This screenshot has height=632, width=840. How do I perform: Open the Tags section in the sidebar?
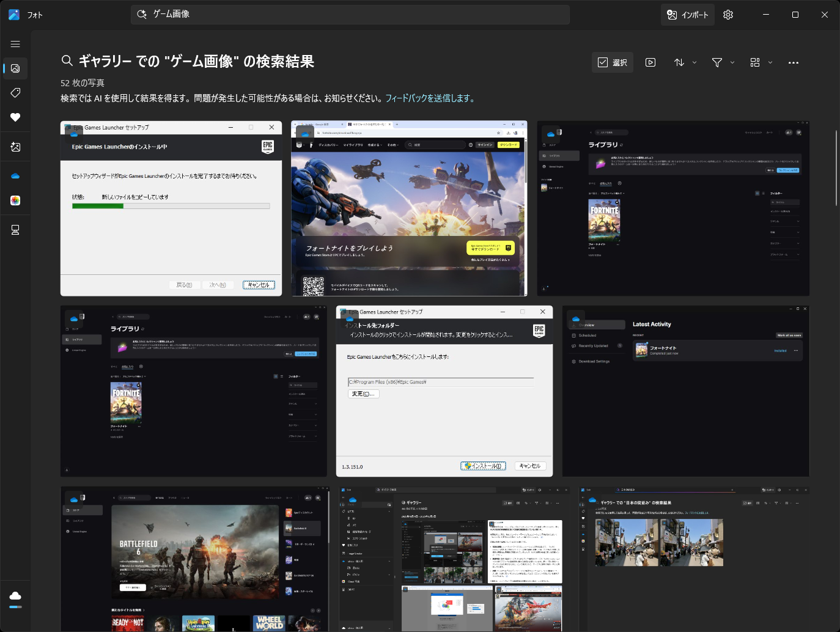pos(15,93)
